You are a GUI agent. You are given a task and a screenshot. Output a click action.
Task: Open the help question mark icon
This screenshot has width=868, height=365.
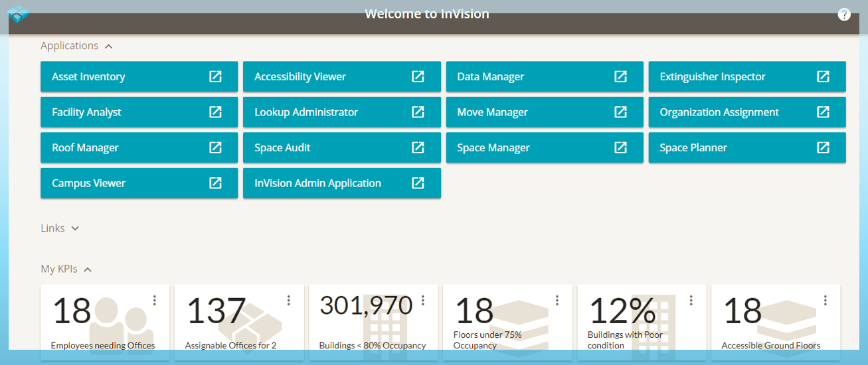click(x=844, y=15)
